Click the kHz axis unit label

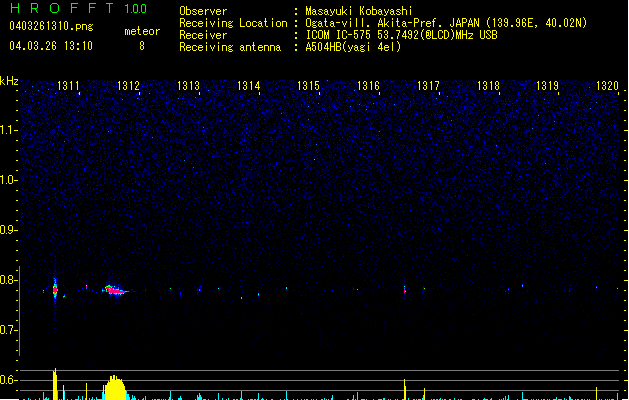pyautogui.click(x=9, y=81)
